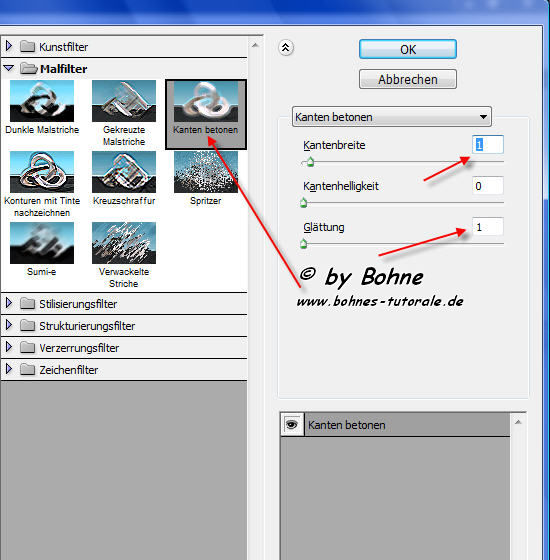This screenshot has width=550, height=560.
Task: Collapse the Malfilter folder triangle
Action: point(9,68)
